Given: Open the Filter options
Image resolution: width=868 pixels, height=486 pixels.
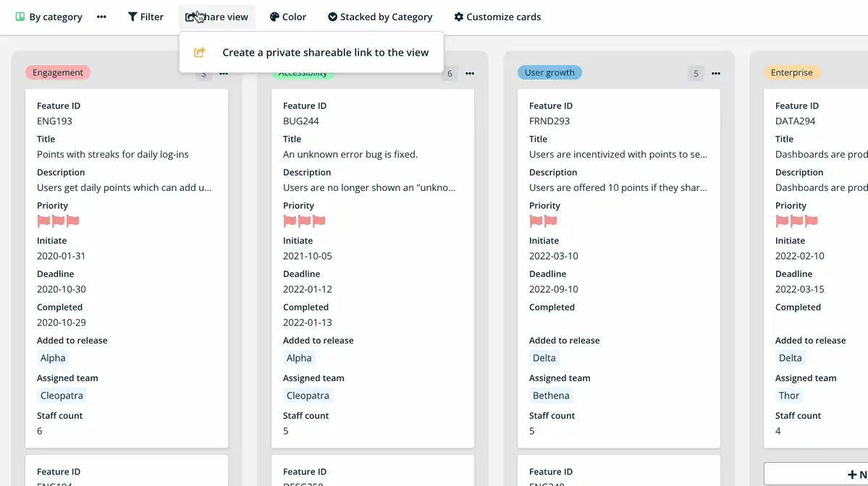Looking at the screenshot, I should [x=145, y=17].
